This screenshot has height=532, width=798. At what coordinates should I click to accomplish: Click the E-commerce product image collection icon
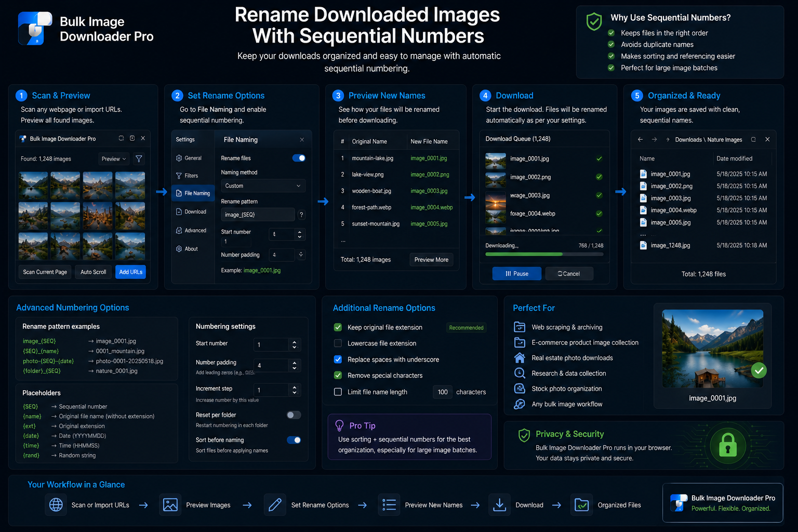(520, 342)
